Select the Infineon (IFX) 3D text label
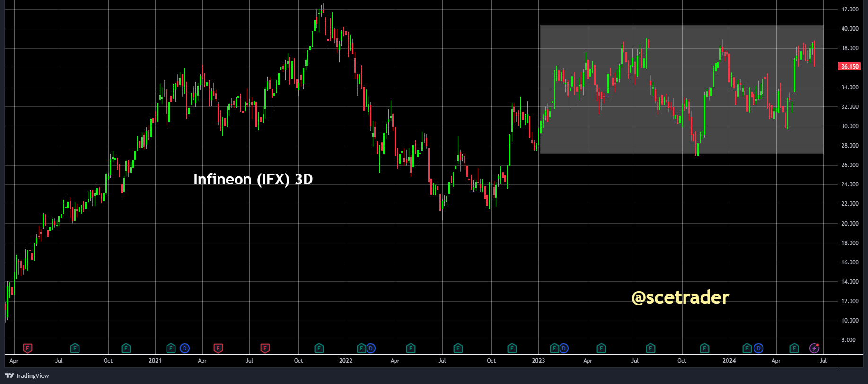Image resolution: width=868 pixels, height=384 pixels. (x=253, y=179)
